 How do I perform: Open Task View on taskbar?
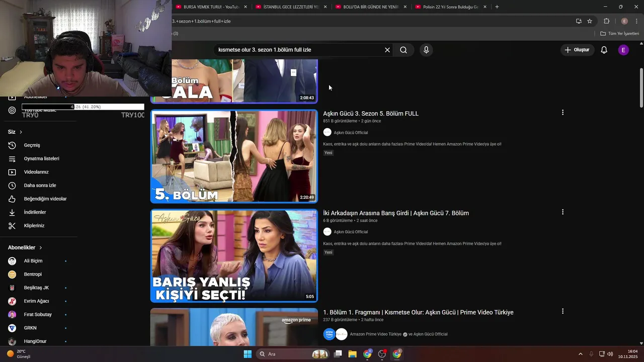point(338,354)
